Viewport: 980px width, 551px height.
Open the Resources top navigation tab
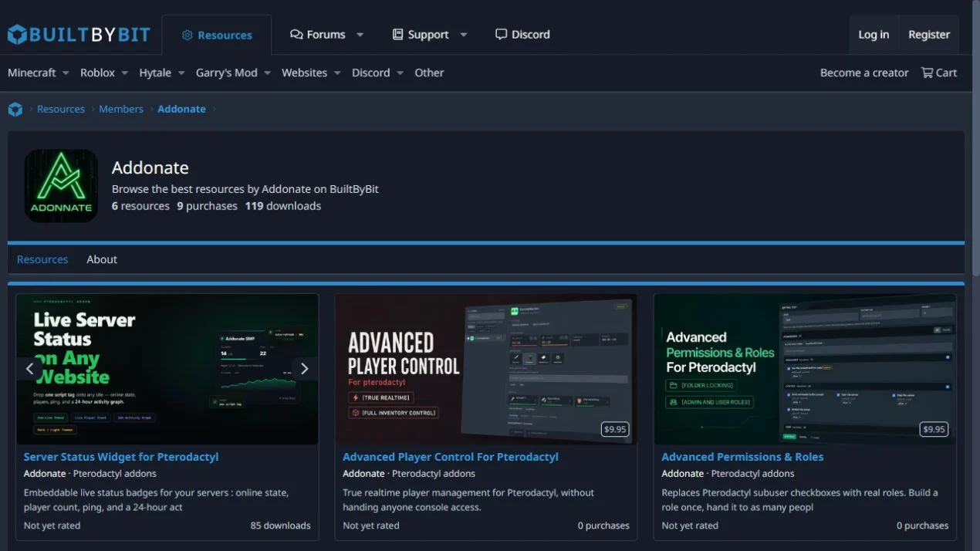(217, 35)
